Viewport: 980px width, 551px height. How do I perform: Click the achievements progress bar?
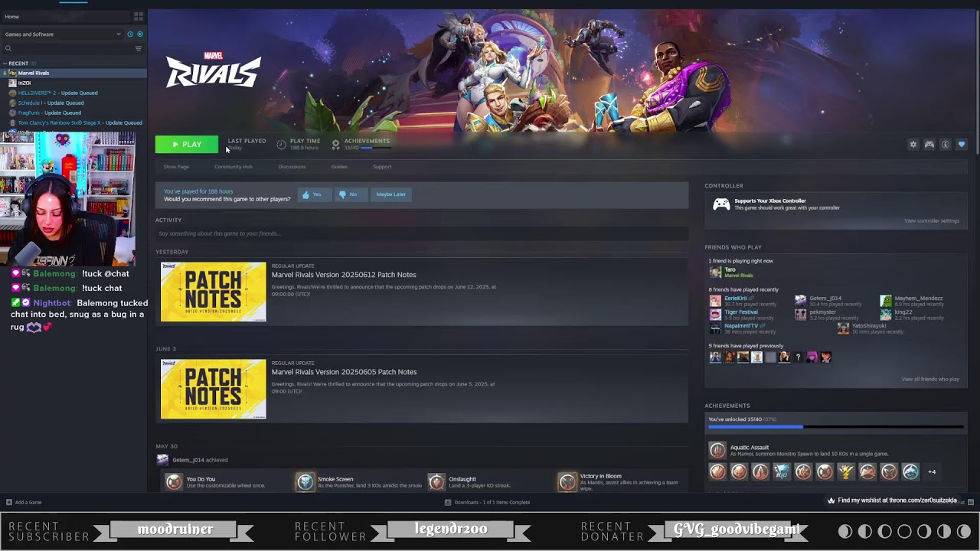pyautogui.click(x=836, y=427)
